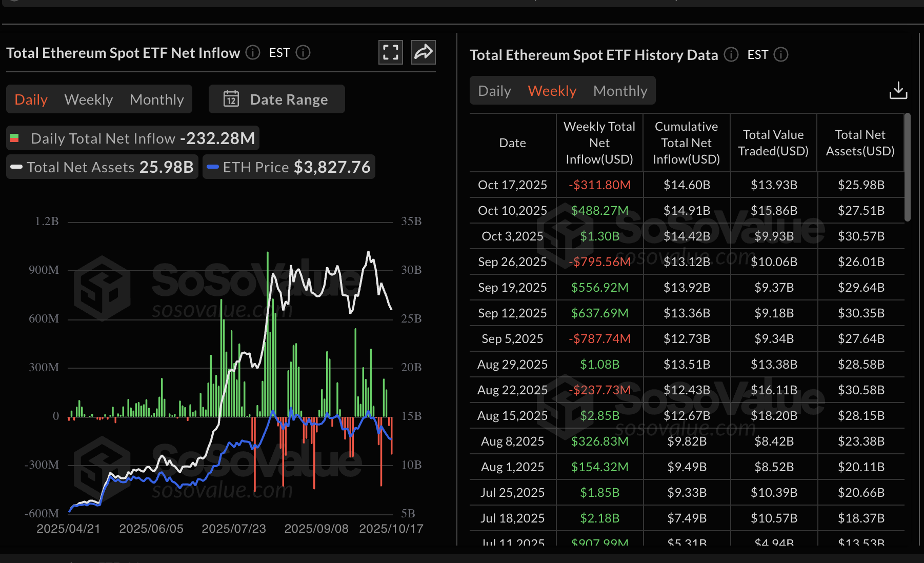This screenshot has height=563, width=924.
Task: Click the share arrow icon
Action: coord(423,52)
